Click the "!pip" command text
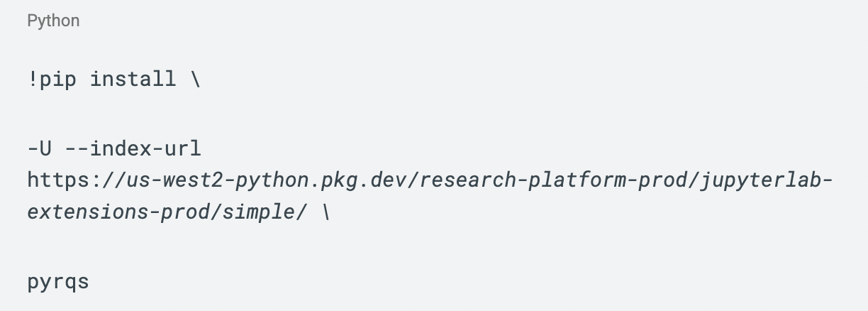 click(x=51, y=79)
